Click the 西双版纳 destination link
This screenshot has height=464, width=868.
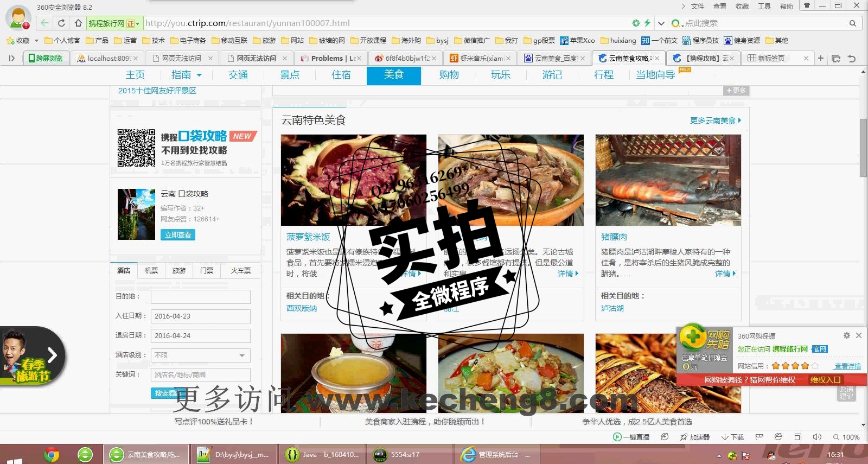click(302, 308)
